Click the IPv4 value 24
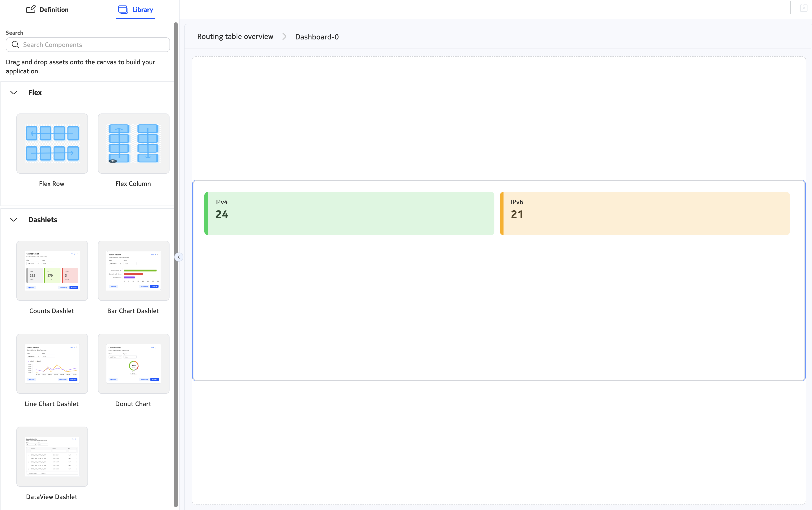Image resolution: width=812 pixels, height=510 pixels. [222, 214]
